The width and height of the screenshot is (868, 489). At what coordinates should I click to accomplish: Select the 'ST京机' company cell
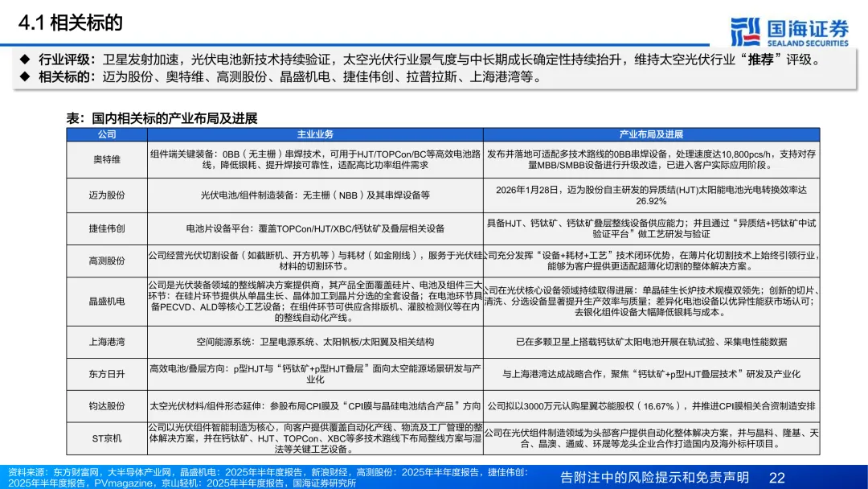[107, 438]
